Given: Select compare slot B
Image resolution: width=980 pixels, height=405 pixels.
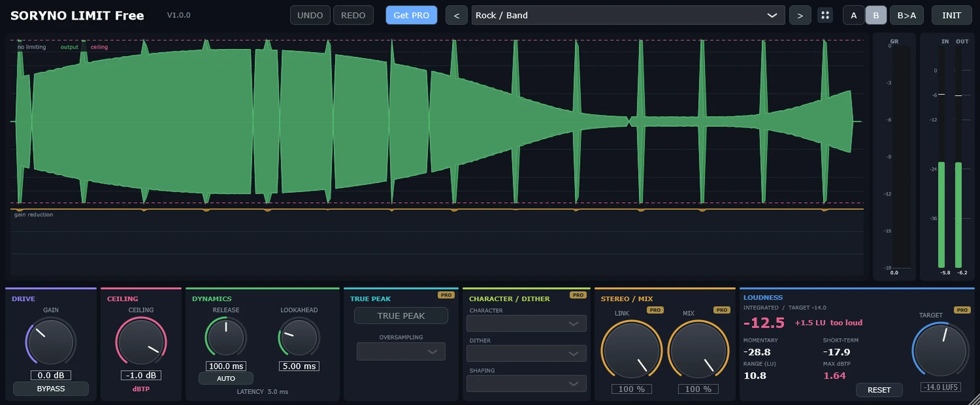Looking at the screenshot, I should pyautogui.click(x=876, y=15).
